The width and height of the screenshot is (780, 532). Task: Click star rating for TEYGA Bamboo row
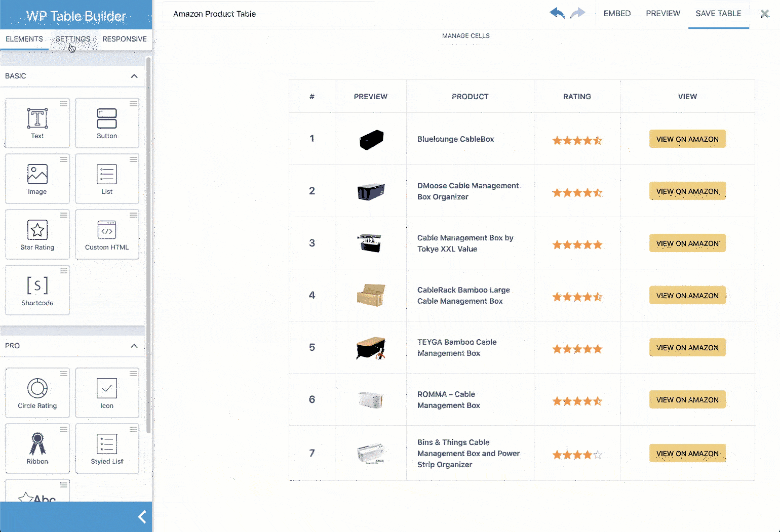click(577, 349)
